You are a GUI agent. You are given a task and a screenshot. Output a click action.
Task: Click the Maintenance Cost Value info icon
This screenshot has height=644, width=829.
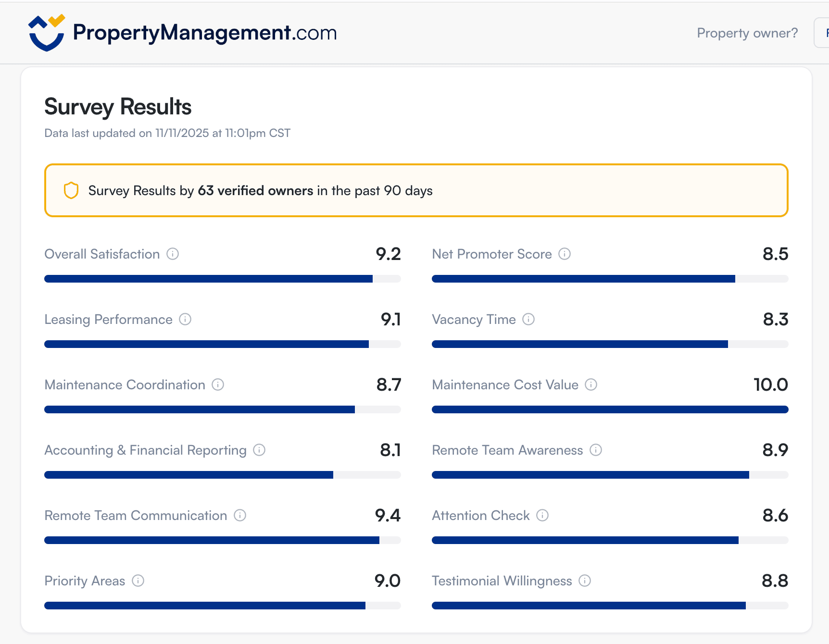point(590,384)
